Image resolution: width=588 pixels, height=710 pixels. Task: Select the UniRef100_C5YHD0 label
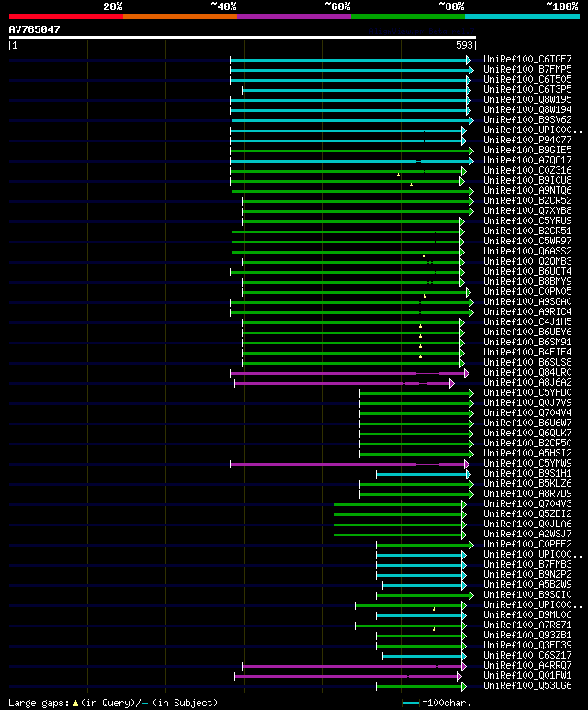pyautogui.click(x=527, y=392)
